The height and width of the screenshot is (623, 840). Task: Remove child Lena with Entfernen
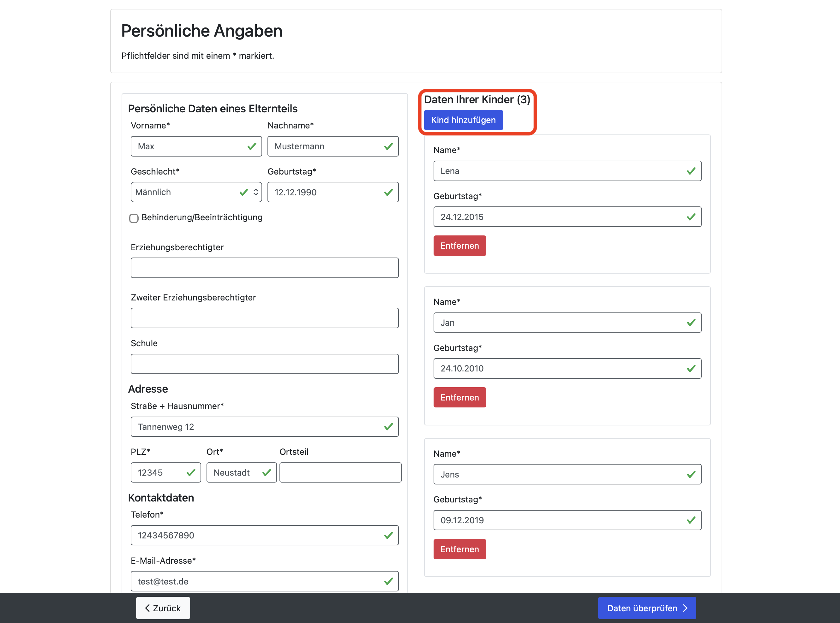click(x=459, y=246)
